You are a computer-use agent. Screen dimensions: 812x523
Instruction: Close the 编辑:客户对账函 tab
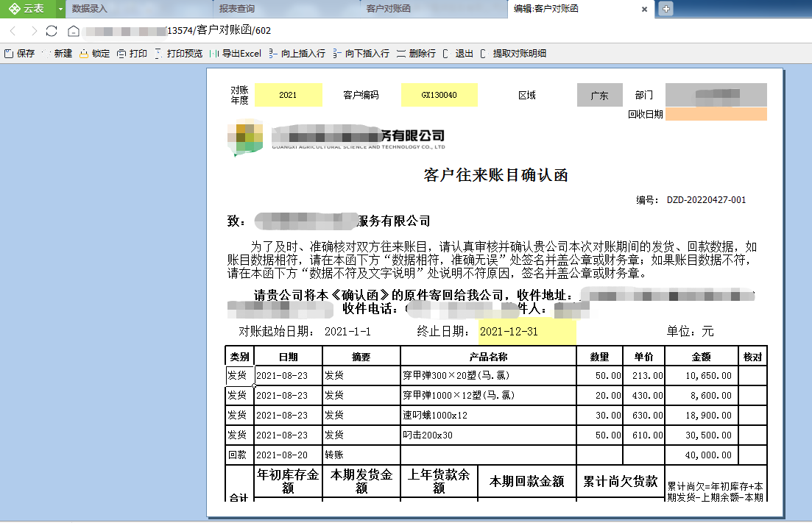(644, 9)
